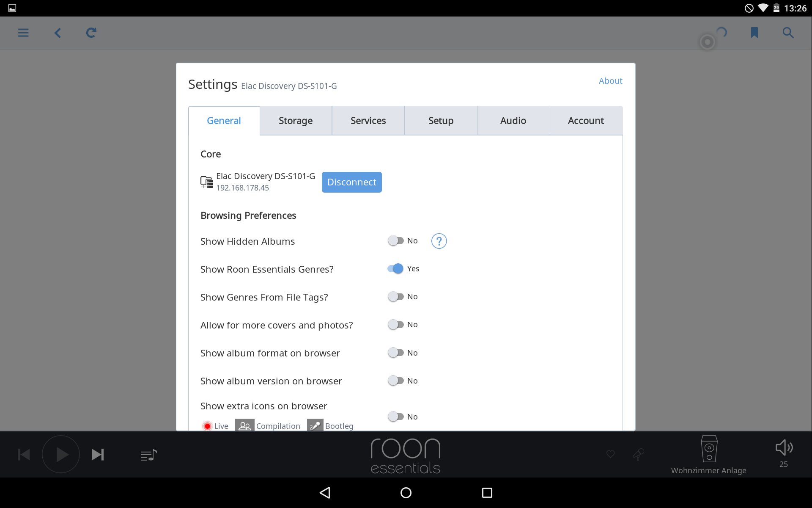Open the Services tab

[x=368, y=121]
